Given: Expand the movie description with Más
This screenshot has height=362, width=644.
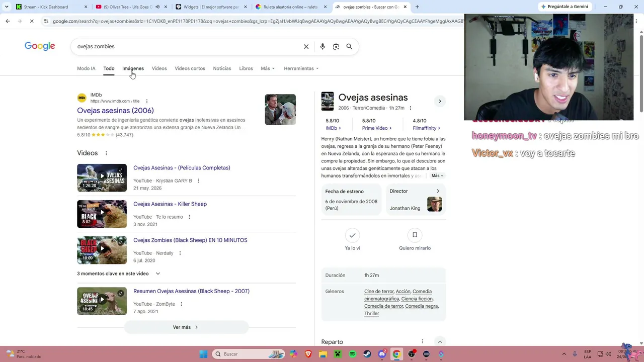Looking at the screenshot, I should click(437, 175).
